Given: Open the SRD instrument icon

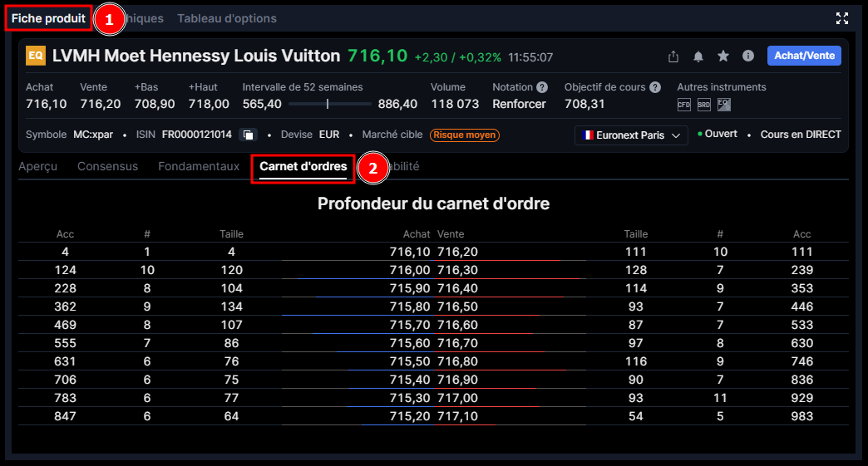Looking at the screenshot, I should coord(704,105).
